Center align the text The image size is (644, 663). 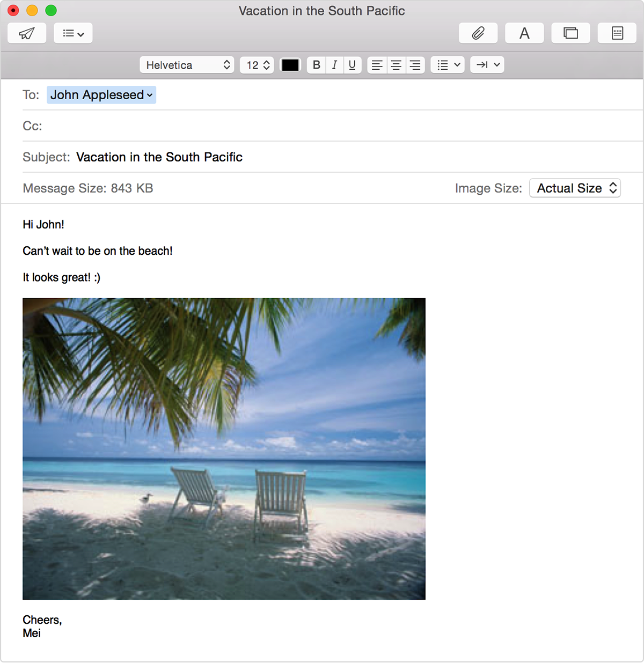(396, 65)
